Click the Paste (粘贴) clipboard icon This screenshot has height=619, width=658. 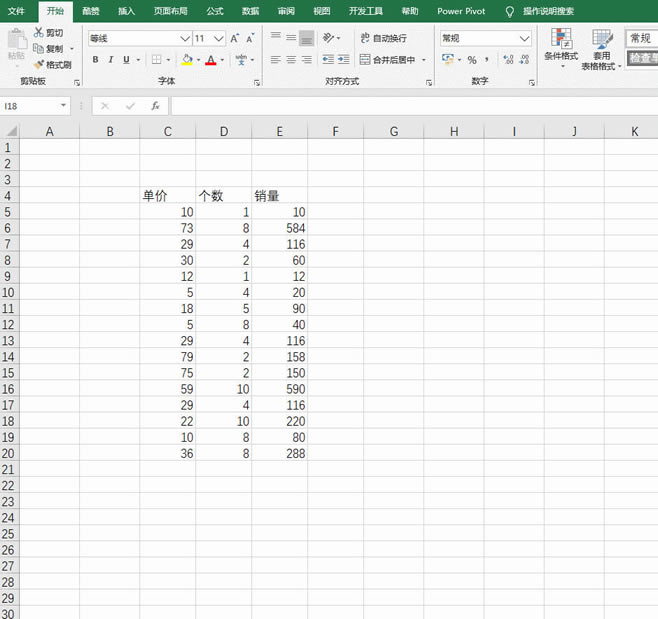(16, 40)
